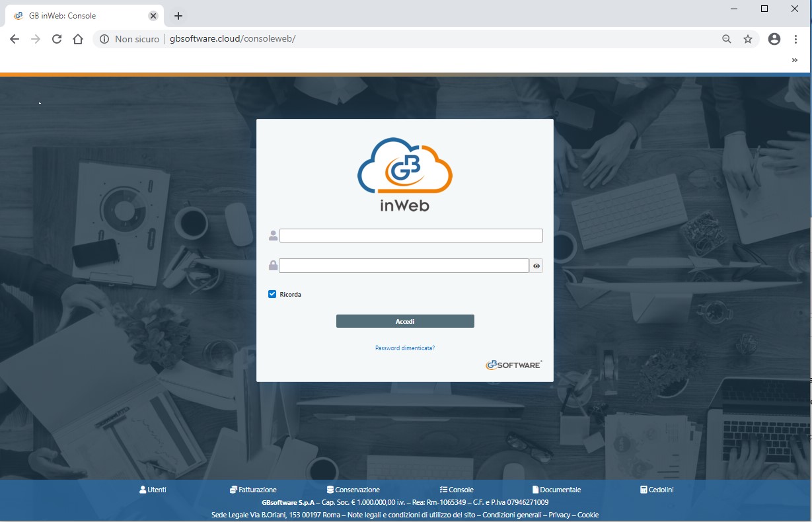Image resolution: width=812 pixels, height=522 pixels.
Task: Uncheck the Ricorda checkbox
Action: click(x=272, y=294)
